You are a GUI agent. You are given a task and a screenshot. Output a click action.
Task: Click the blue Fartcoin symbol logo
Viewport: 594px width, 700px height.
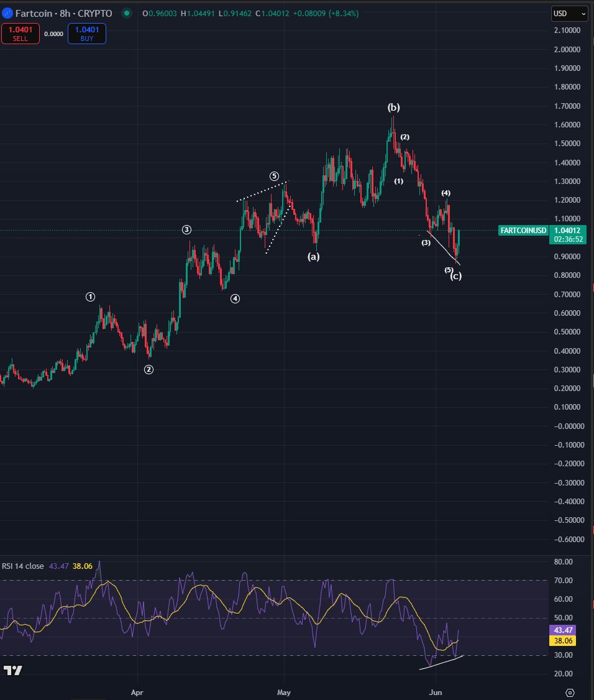pos(7,14)
